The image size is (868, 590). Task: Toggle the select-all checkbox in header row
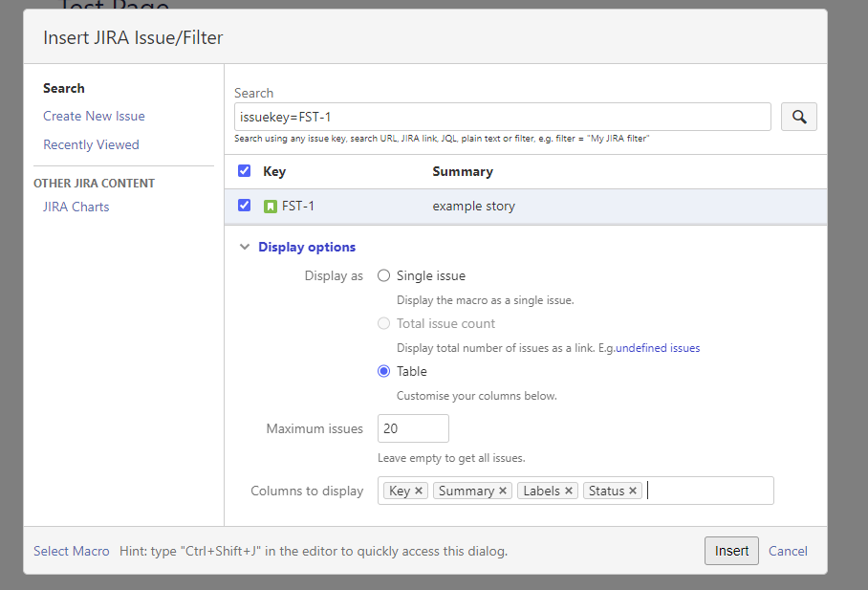pos(244,170)
